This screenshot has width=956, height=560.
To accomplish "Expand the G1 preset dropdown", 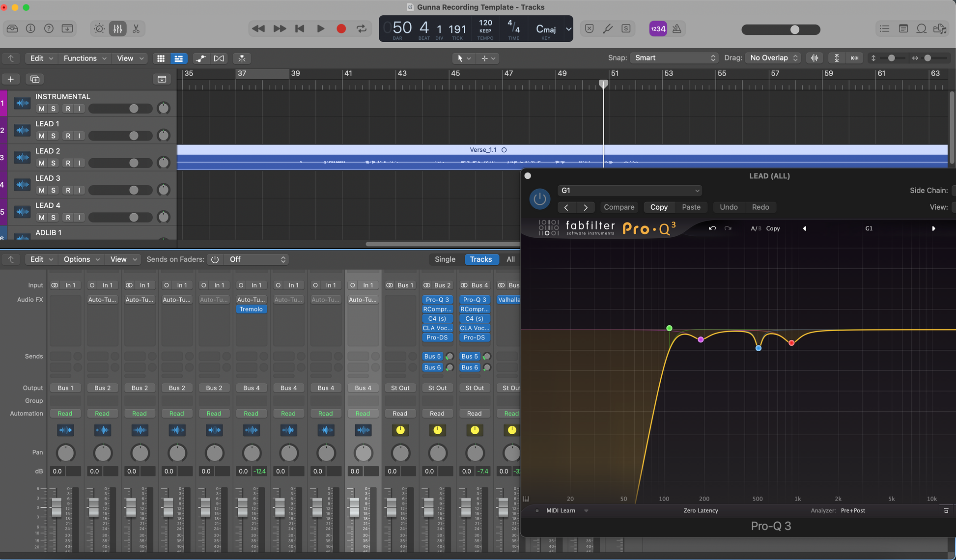I will (629, 191).
